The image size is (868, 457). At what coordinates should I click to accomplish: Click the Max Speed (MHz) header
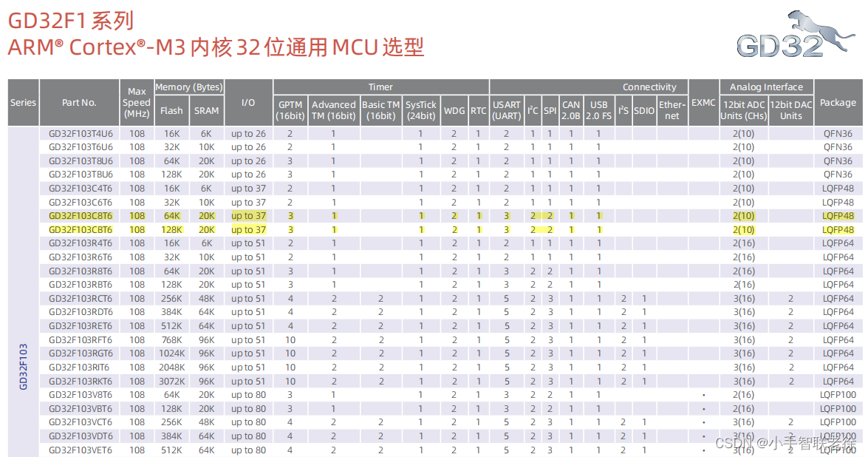(137, 103)
